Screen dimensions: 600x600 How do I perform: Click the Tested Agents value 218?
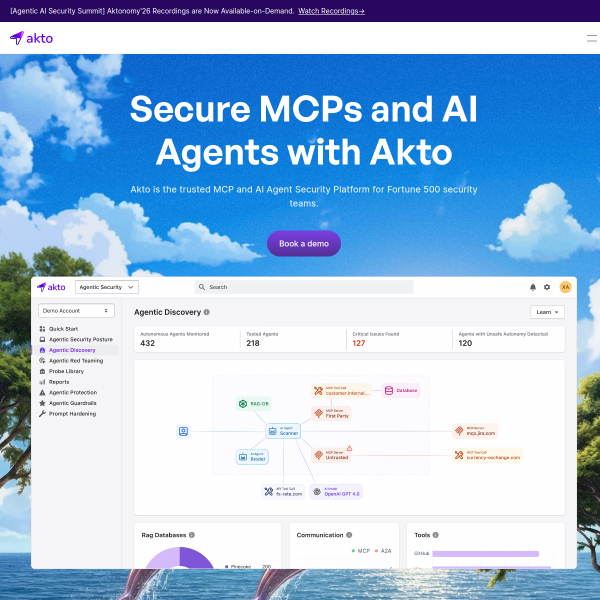tap(253, 343)
